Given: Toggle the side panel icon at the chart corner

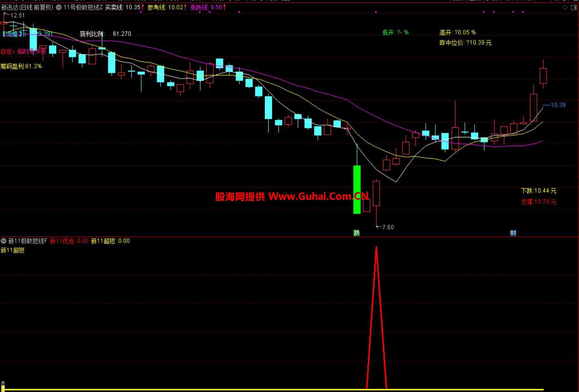Looking at the screenshot, I should [x=574, y=7].
